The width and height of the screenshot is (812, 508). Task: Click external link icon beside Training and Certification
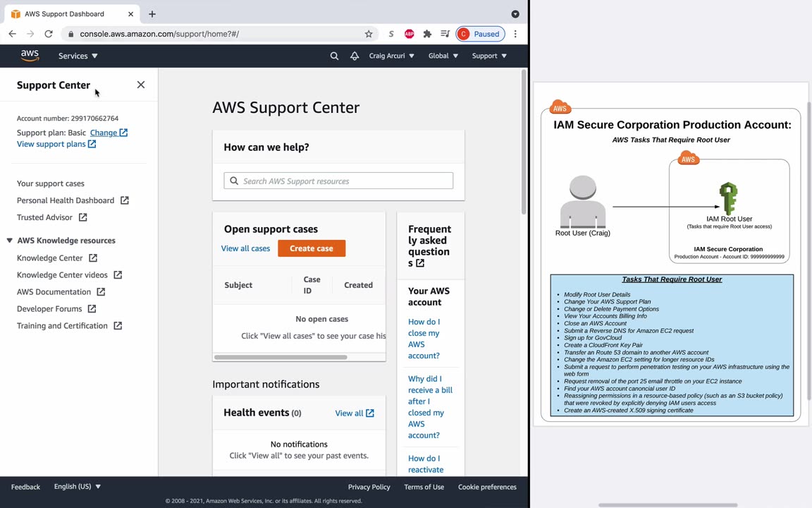pyautogui.click(x=118, y=325)
